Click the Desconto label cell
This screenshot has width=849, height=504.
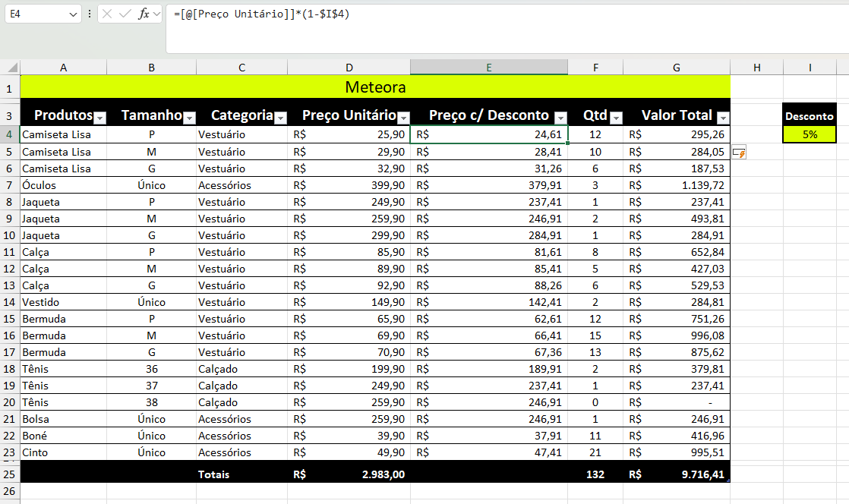pyautogui.click(x=810, y=115)
